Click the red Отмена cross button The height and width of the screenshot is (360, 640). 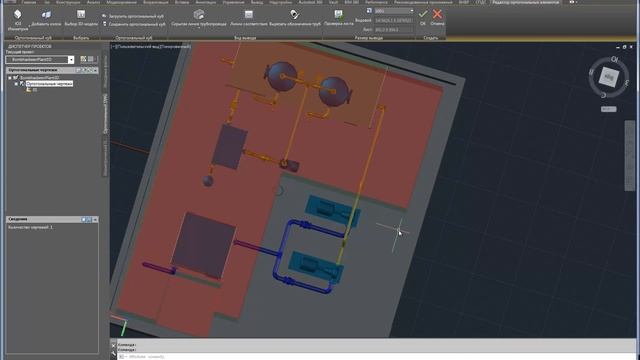437,14
